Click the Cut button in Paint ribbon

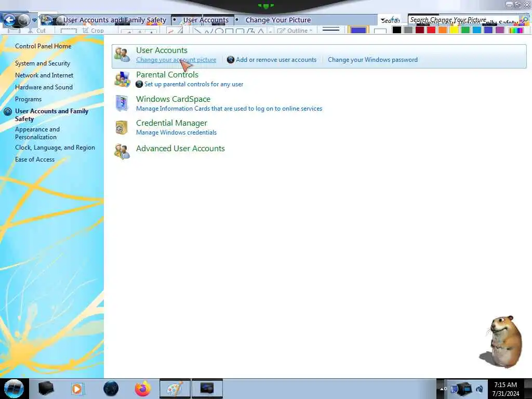coord(37,31)
